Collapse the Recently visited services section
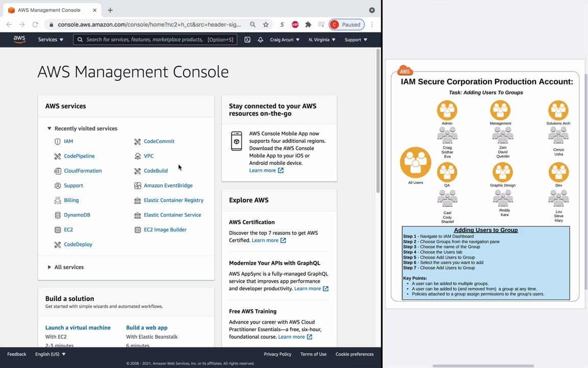The image size is (588, 368). [49, 128]
